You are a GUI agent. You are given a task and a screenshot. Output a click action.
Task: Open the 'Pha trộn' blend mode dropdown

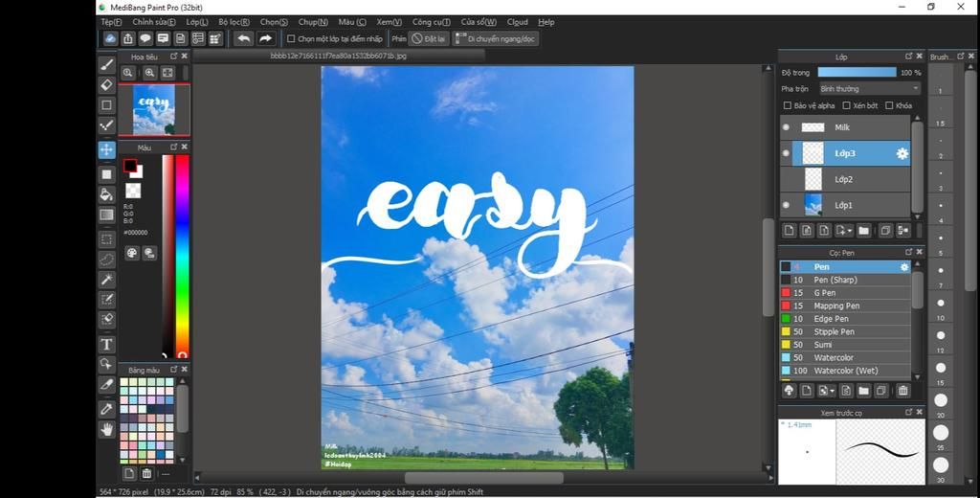869,89
